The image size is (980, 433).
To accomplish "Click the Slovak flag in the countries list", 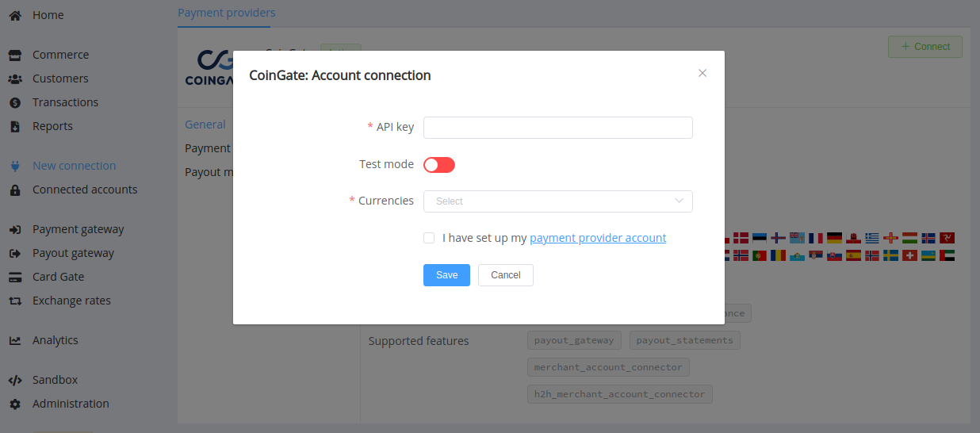I will (834, 255).
